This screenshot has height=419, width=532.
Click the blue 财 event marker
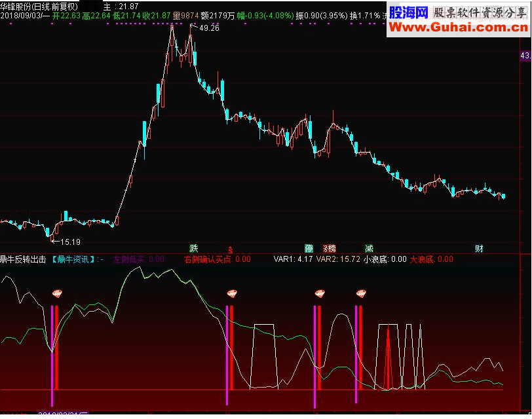click(x=479, y=249)
